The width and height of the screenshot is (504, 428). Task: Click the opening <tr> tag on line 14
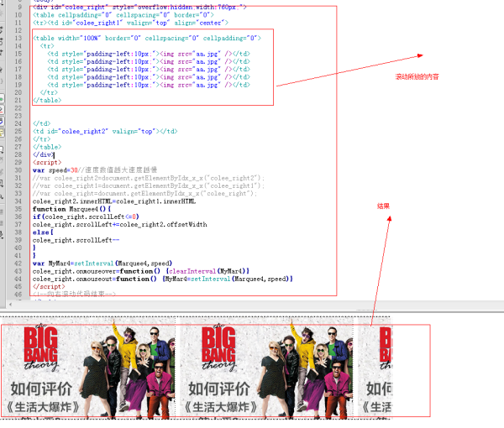[47, 46]
